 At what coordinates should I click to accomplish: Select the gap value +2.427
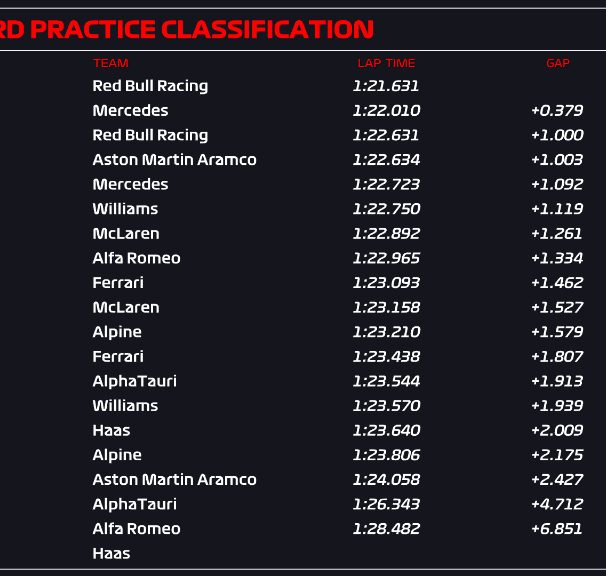[557, 480]
